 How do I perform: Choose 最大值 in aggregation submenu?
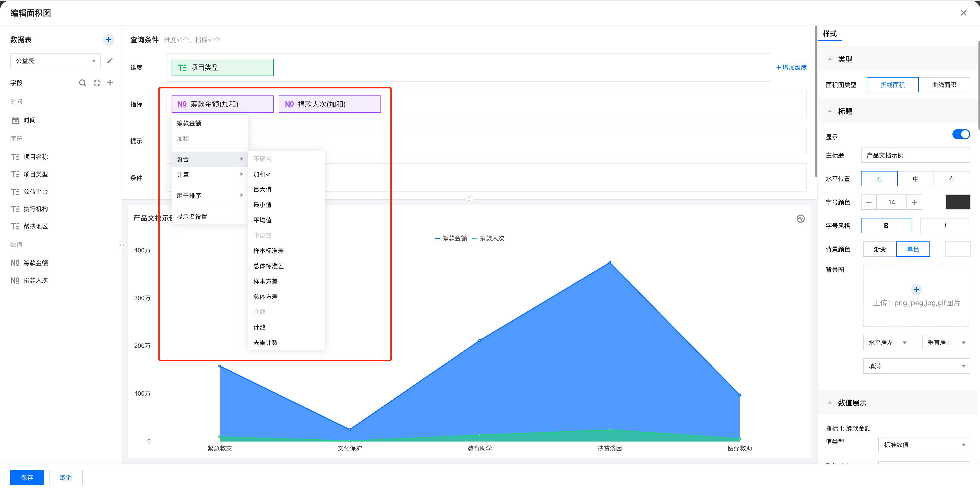tap(262, 189)
